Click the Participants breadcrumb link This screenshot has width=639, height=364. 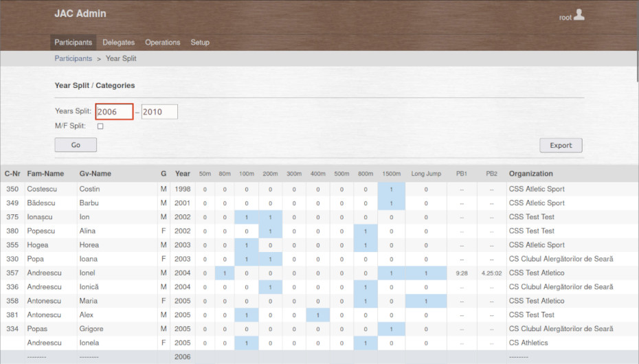(x=74, y=59)
